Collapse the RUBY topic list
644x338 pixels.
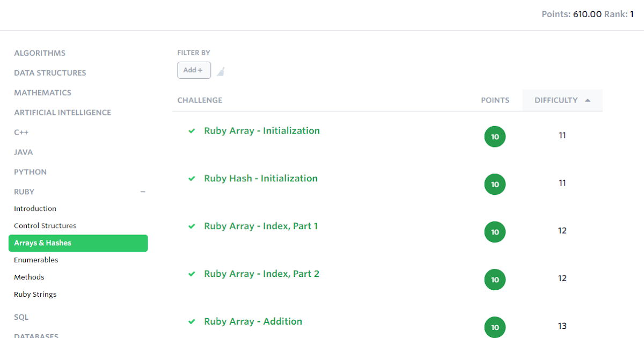click(x=143, y=192)
